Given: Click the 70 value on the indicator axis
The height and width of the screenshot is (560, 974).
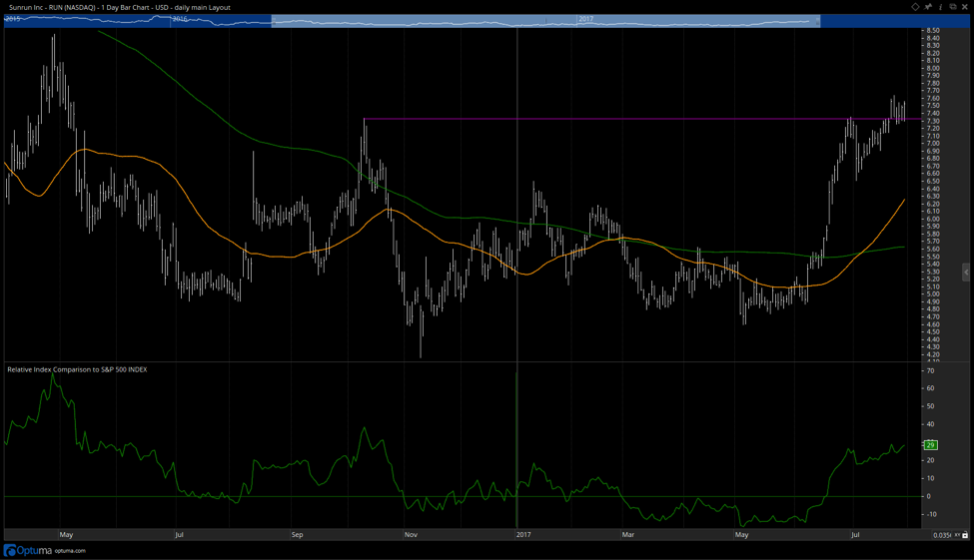Looking at the screenshot, I should coord(930,370).
